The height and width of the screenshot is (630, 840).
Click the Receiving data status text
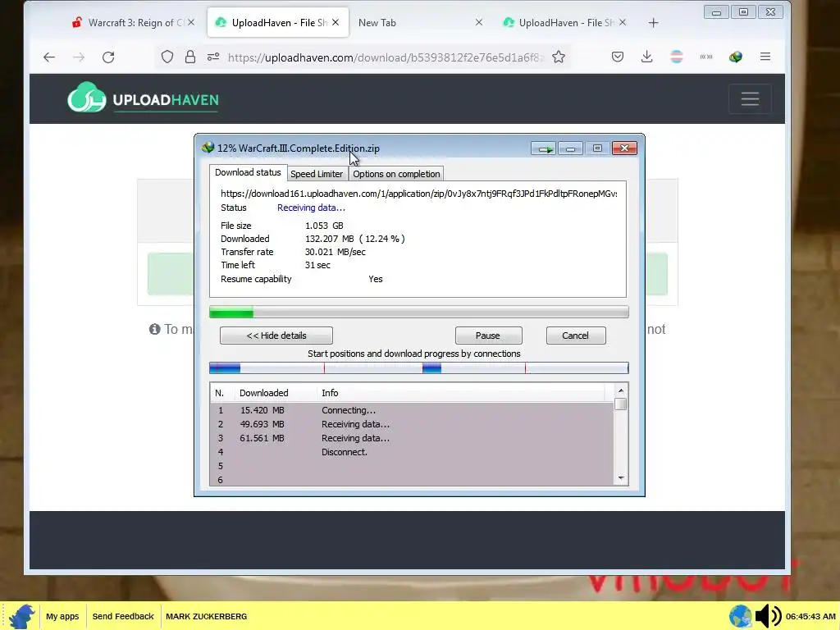311,208
